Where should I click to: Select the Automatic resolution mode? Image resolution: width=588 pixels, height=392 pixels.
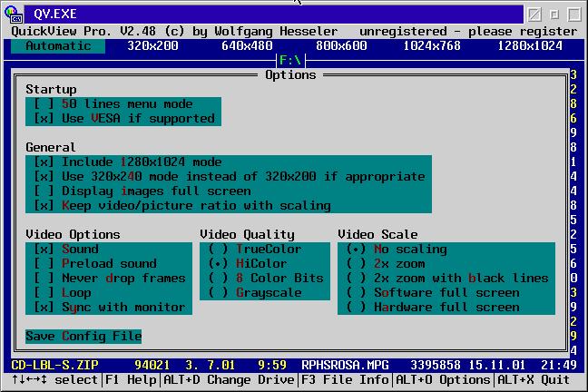(58, 45)
